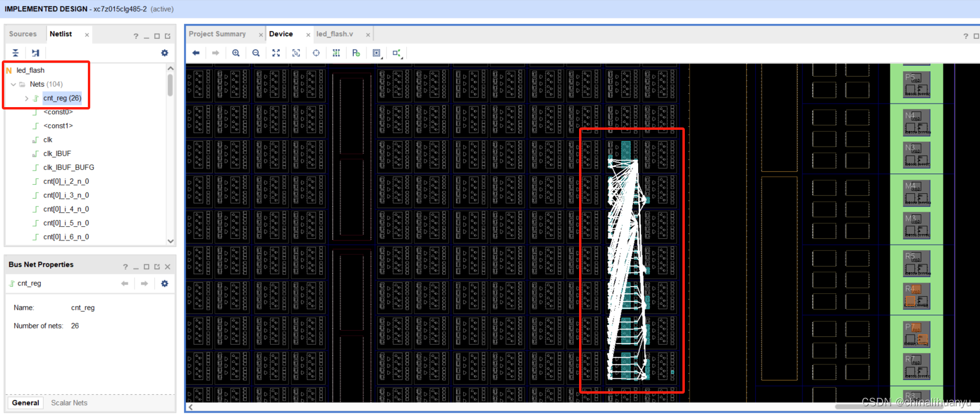Open Bus Net Properties settings gear

pos(164,284)
